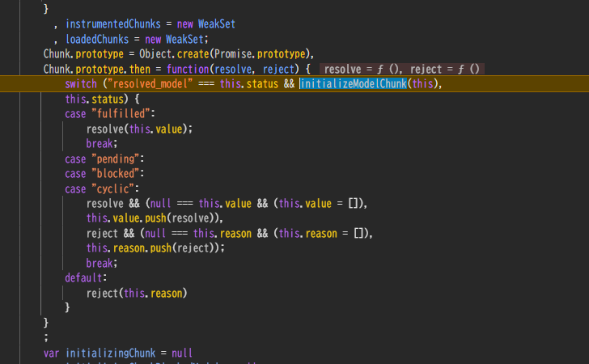The height and width of the screenshot is (364, 589).
Task: Click this.reason.push(reject) line
Action: click(x=155, y=248)
